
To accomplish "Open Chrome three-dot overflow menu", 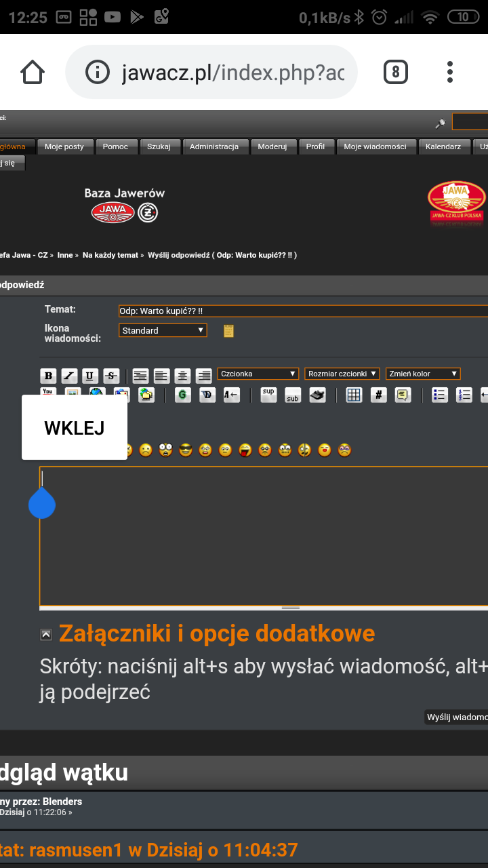I will [450, 72].
